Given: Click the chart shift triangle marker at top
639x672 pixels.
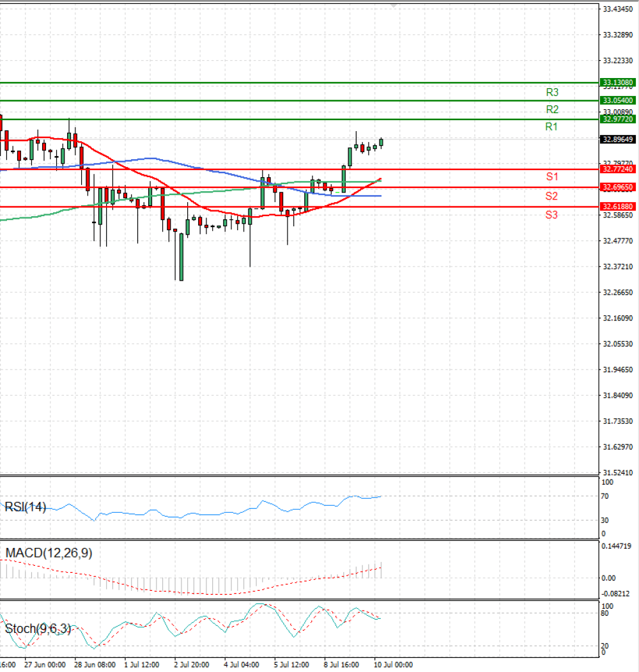Looking at the screenshot, I should [394, 6].
